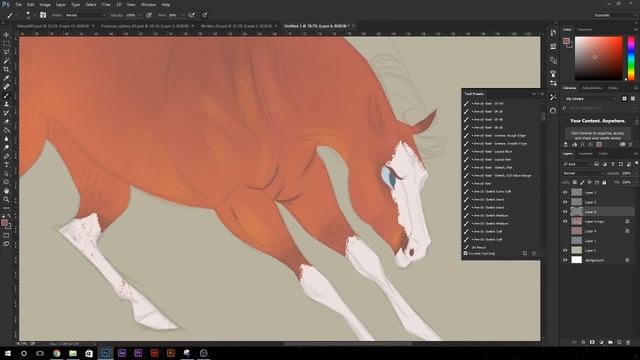Image resolution: width=640 pixels, height=360 pixels.
Task: Open the Window menu
Action: (x=148, y=4)
